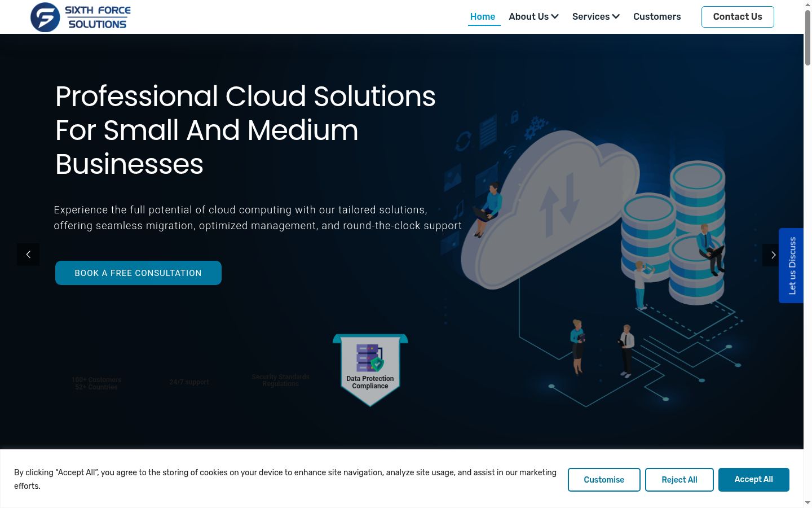
Task: Expand the About Us chevron
Action: tap(555, 16)
